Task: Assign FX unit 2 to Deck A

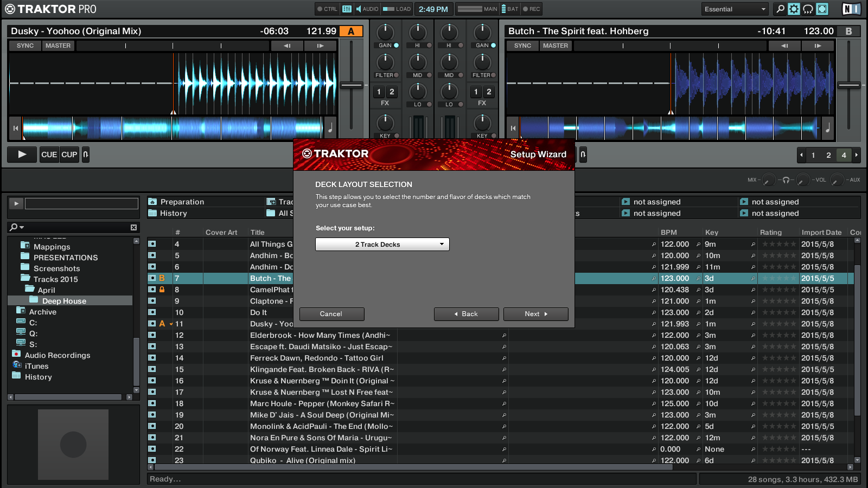Action: click(392, 92)
